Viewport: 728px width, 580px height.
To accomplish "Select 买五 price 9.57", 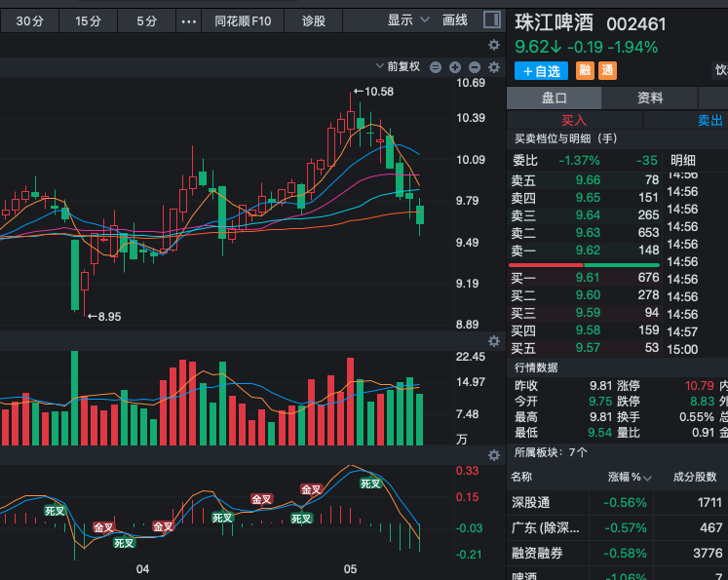I will point(588,348).
